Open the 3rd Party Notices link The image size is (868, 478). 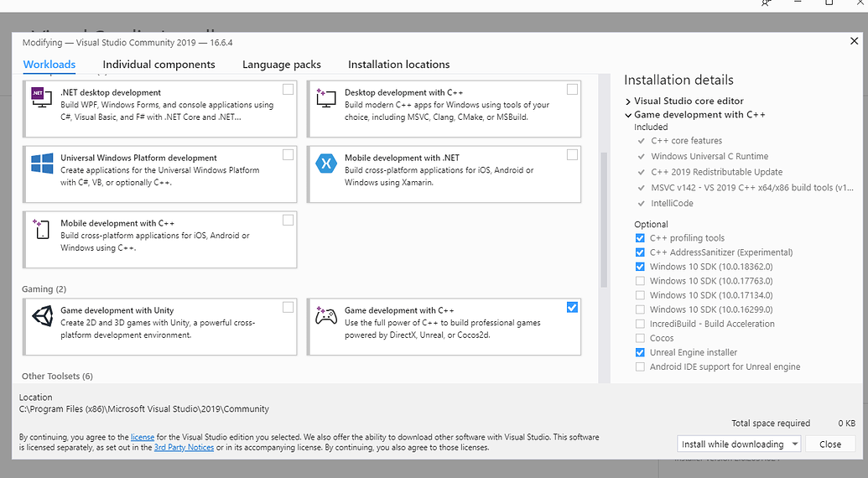click(184, 448)
